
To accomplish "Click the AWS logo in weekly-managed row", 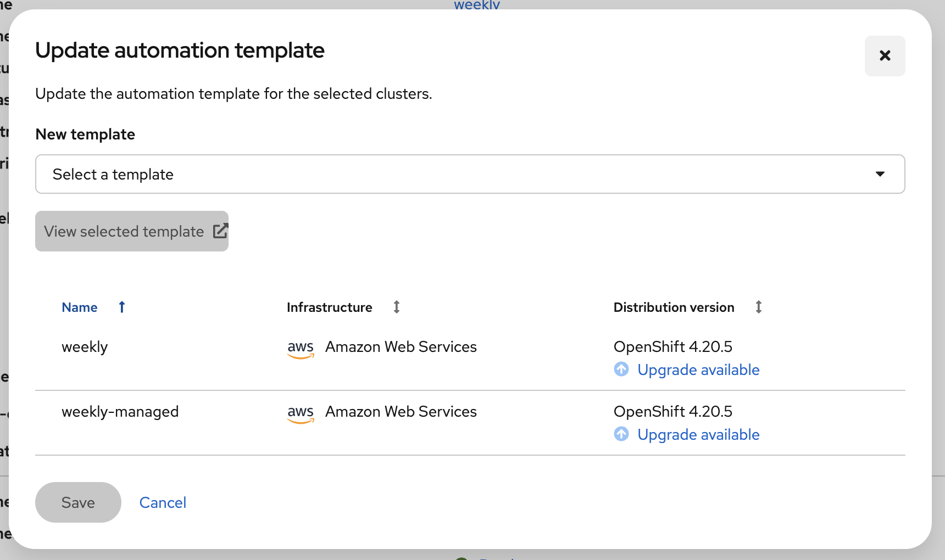I will [x=301, y=413].
